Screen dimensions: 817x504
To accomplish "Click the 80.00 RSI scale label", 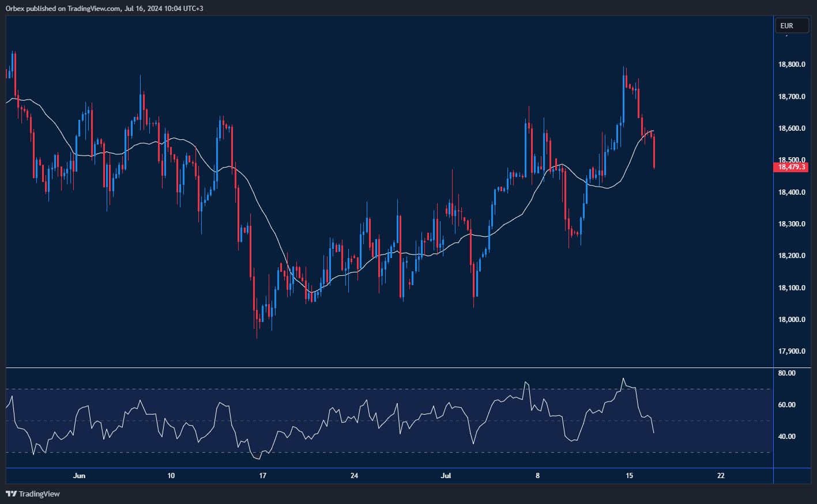I will point(785,372).
